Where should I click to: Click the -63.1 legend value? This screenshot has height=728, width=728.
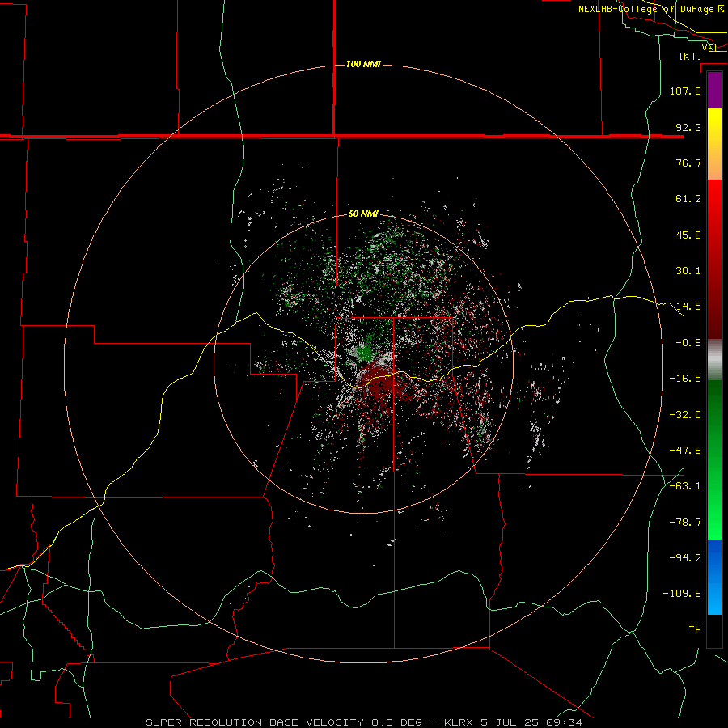tap(685, 486)
